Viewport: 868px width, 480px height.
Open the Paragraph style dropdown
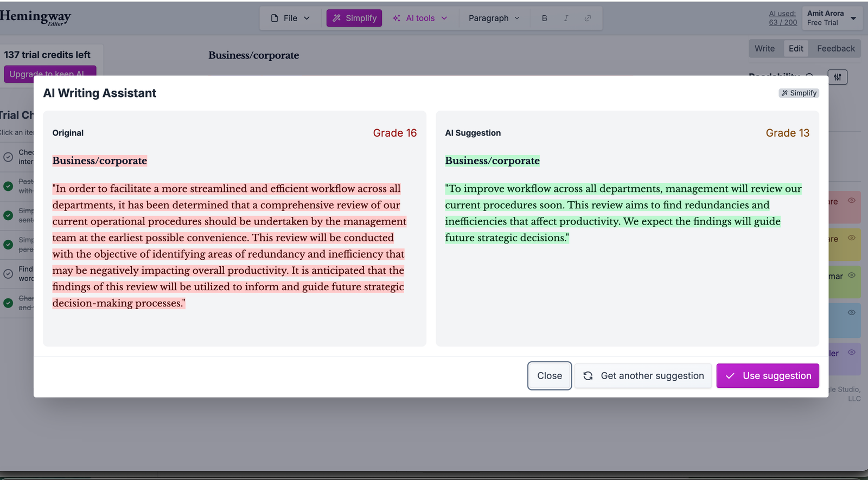coord(494,18)
